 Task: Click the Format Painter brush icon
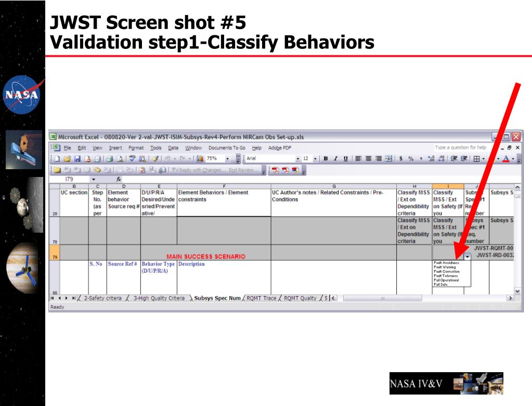point(155,159)
